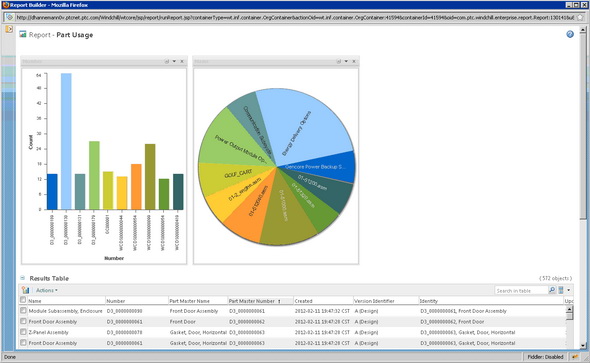Collapse the Results Table section

click(22, 278)
